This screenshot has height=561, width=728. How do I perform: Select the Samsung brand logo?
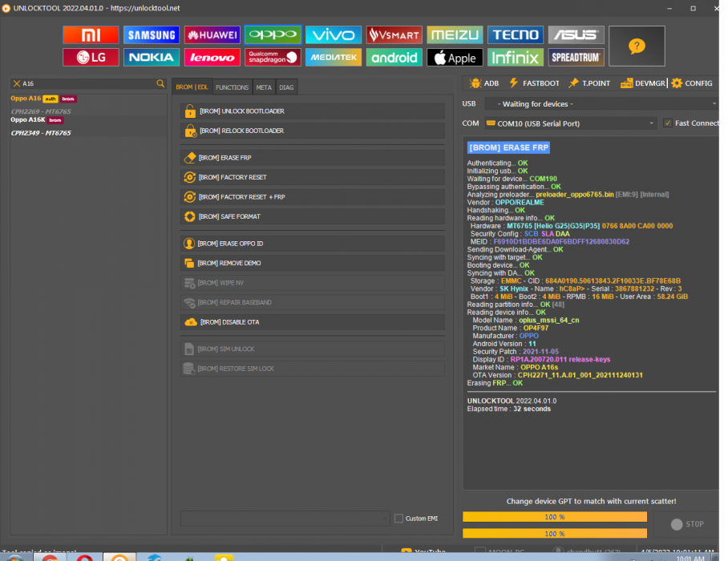(152, 34)
